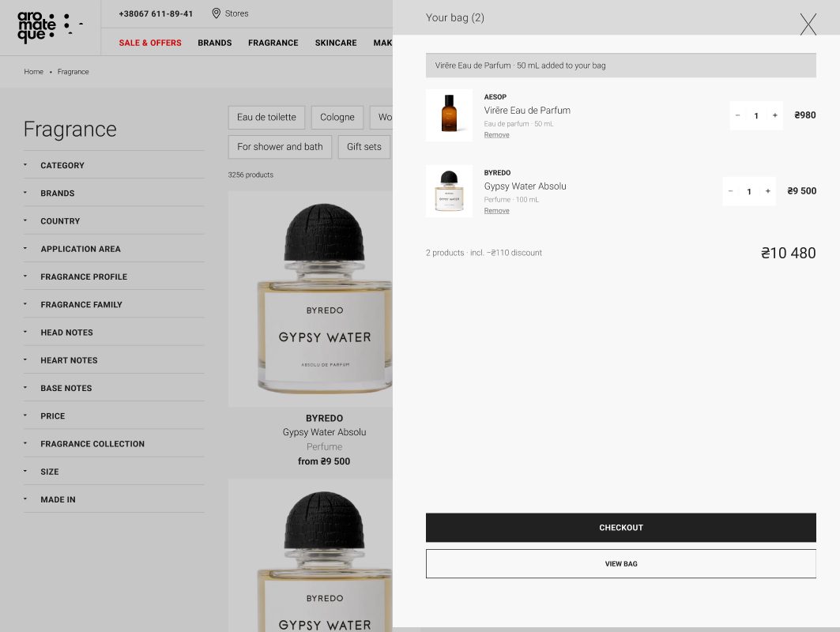
Task: Open the second Gypsy Water product image
Action: [x=311, y=555]
